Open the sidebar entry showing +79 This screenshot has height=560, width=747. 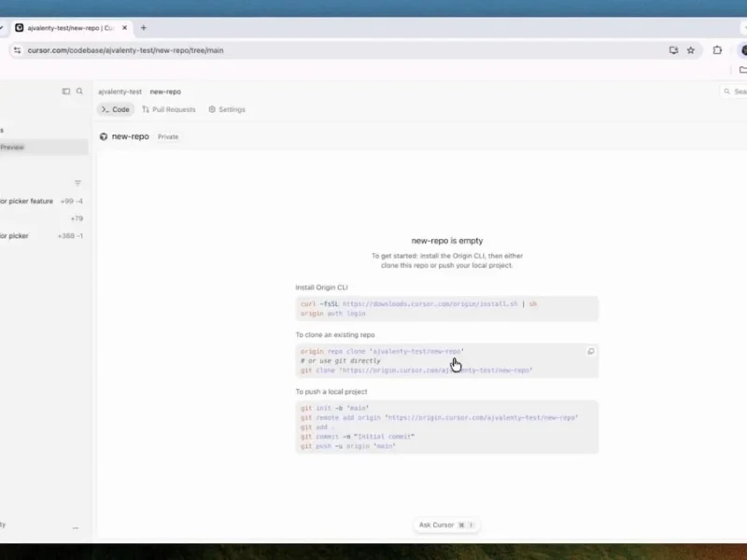[41, 218]
